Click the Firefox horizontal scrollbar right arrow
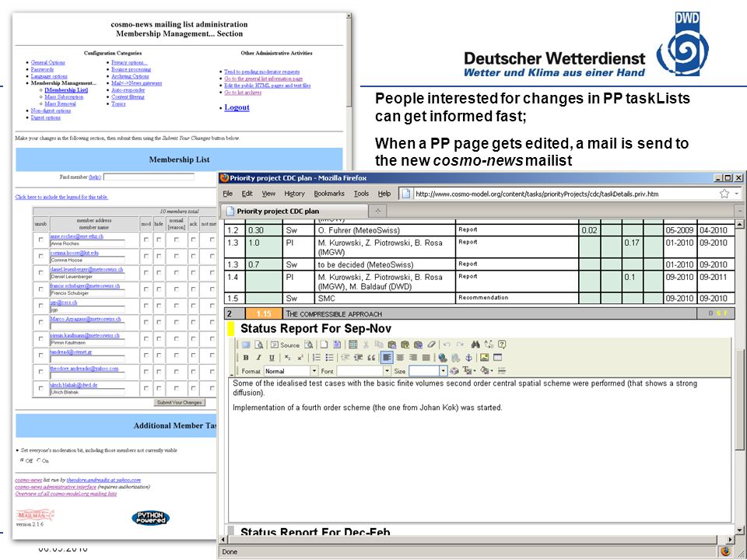The width and height of the screenshot is (747, 560). click(x=731, y=540)
